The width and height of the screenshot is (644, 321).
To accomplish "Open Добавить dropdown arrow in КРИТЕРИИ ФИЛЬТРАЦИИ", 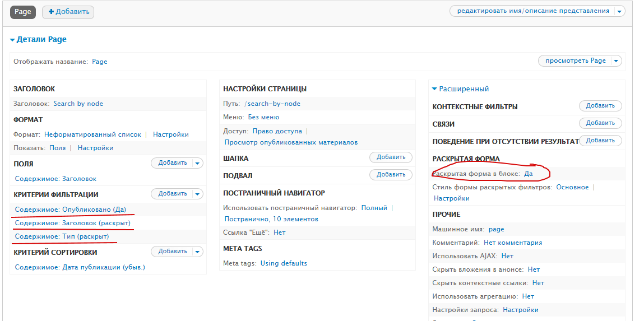I will click(x=197, y=194).
